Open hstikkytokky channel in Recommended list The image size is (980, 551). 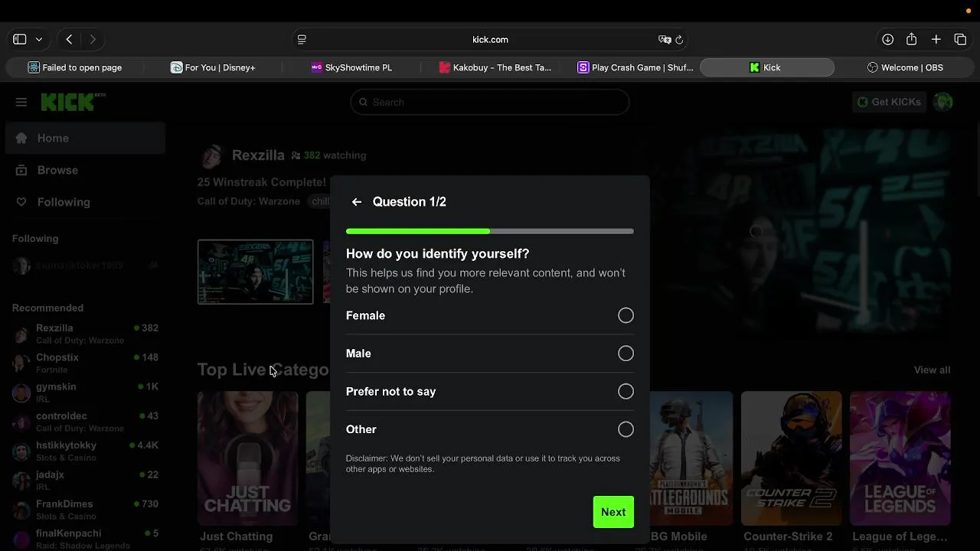(x=85, y=451)
